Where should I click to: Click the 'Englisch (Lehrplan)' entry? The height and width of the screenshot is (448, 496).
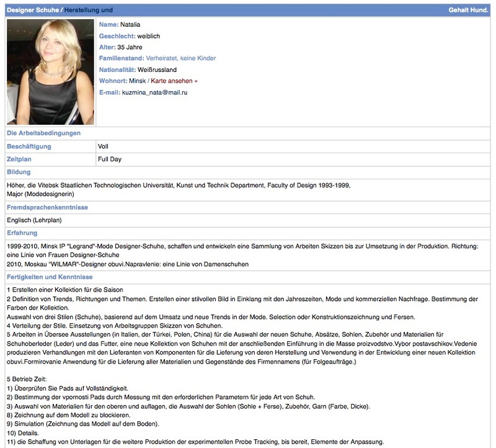pos(34,220)
